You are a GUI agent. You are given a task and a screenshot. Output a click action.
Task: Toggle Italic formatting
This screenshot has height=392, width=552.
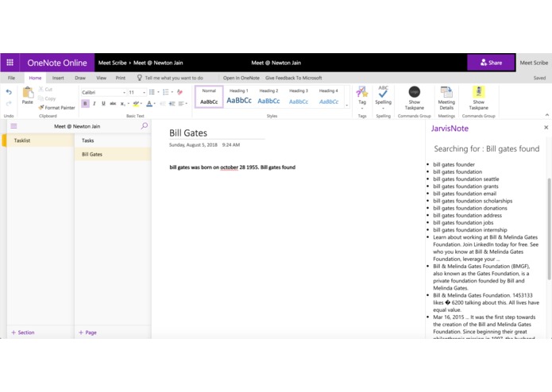click(95, 103)
